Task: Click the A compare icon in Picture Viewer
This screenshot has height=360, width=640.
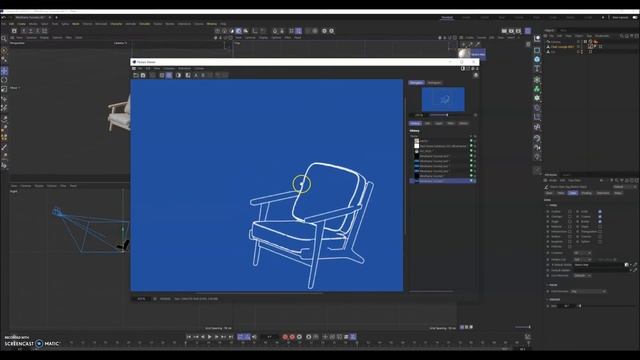Action: [x=196, y=75]
